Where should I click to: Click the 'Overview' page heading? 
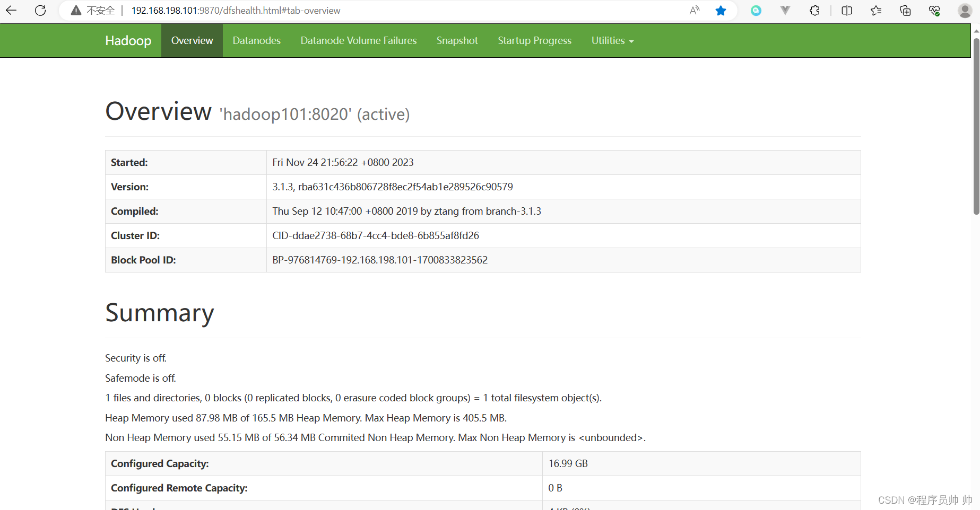click(158, 111)
